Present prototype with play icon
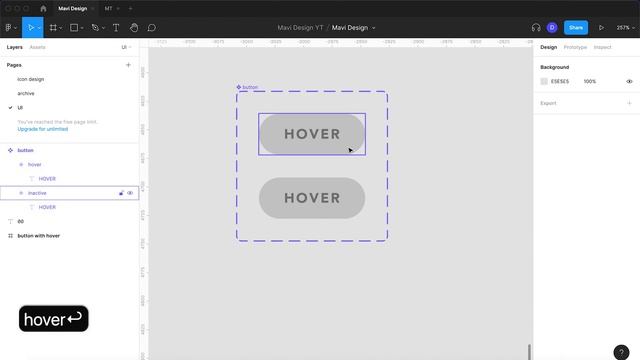 click(601, 28)
